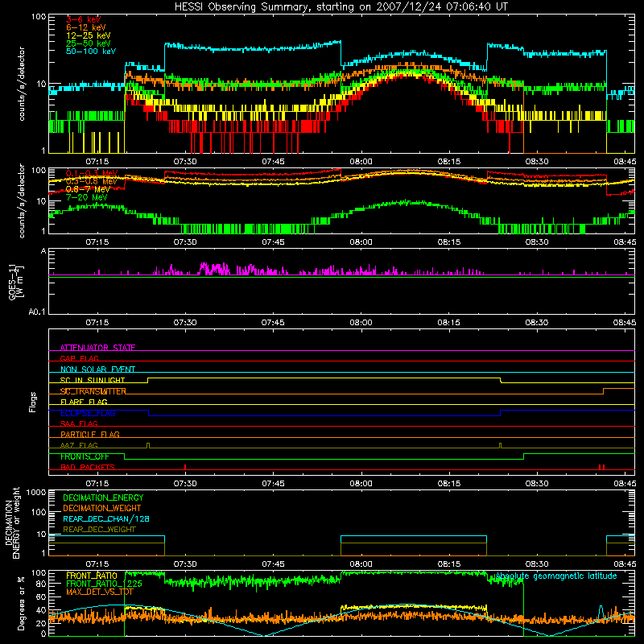Click the HESSI Observing Summary title text

pyautogui.click(x=341, y=7)
